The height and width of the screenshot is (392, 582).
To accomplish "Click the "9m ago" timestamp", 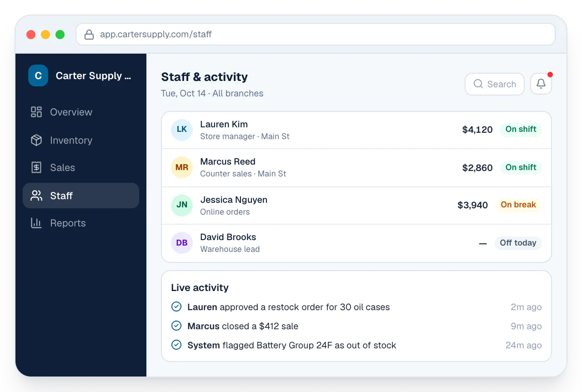I will 526,326.
